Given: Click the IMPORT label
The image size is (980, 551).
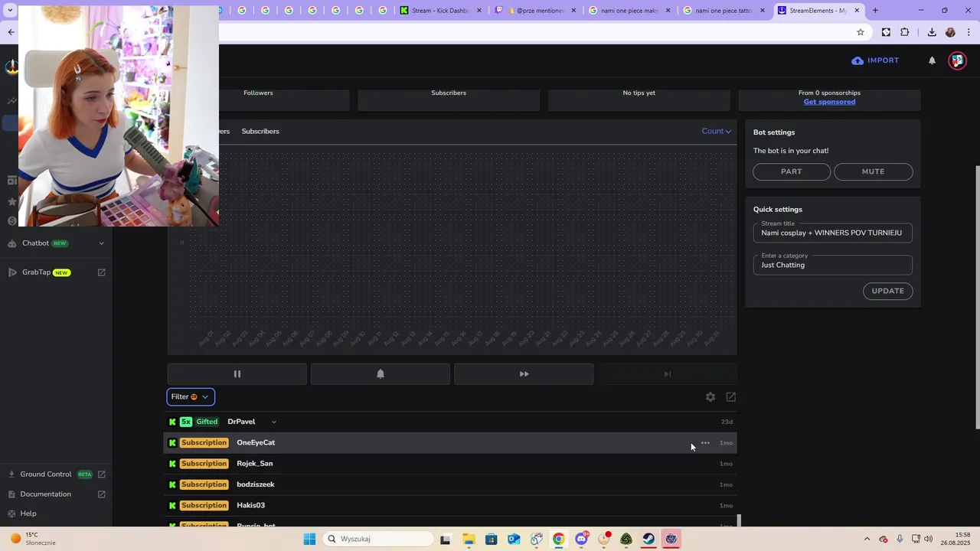Looking at the screenshot, I should pos(884,60).
